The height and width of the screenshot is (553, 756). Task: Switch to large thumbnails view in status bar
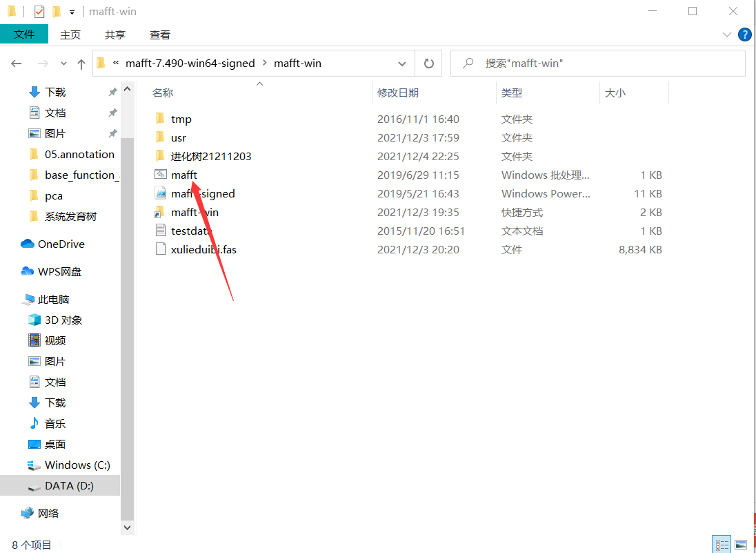pyautogui.click(x=741, y=544)
